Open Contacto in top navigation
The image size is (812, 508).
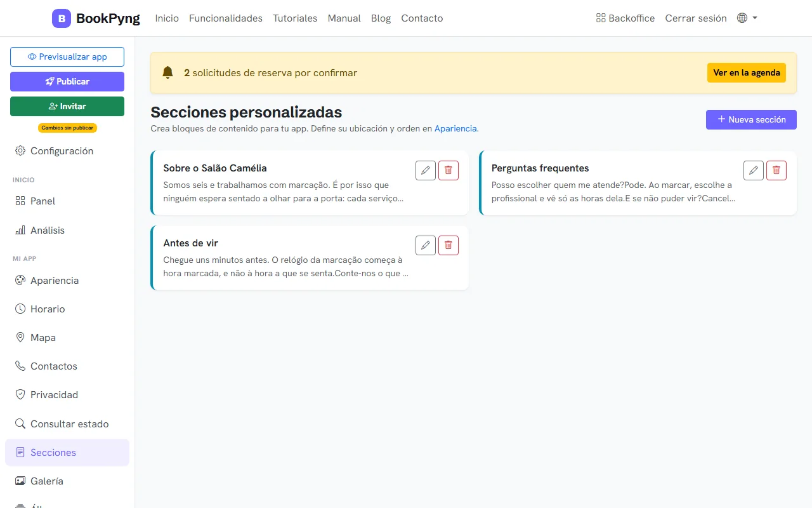pos(422,18)
